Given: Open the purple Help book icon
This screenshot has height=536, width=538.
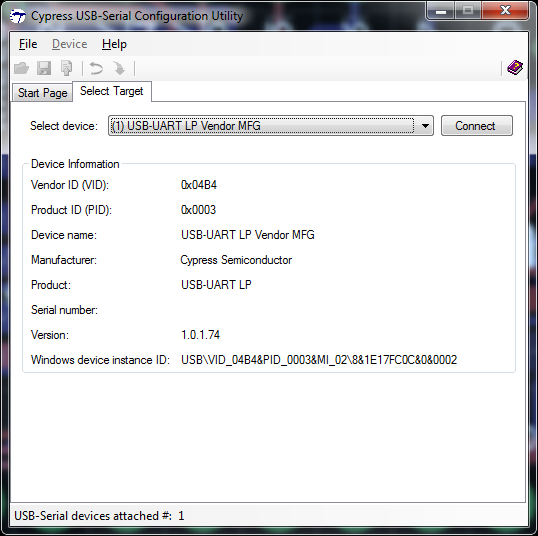Looking at the screenshot, I should point(515,67).
